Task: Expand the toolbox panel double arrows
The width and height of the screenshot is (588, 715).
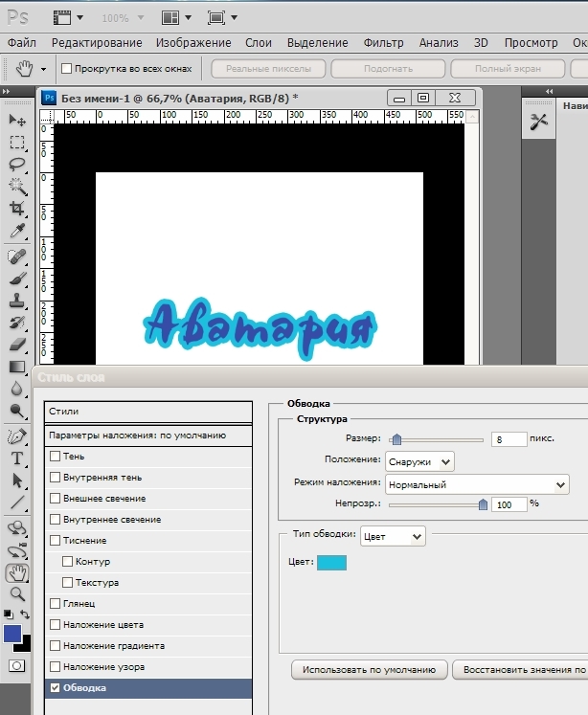Action: pos(6,92)
